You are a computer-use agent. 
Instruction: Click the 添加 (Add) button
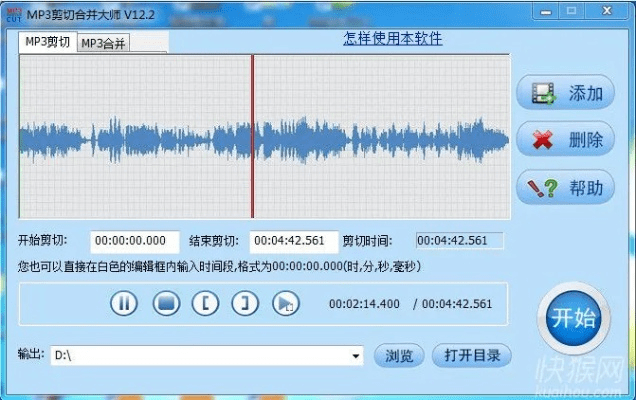click(565, 93)
